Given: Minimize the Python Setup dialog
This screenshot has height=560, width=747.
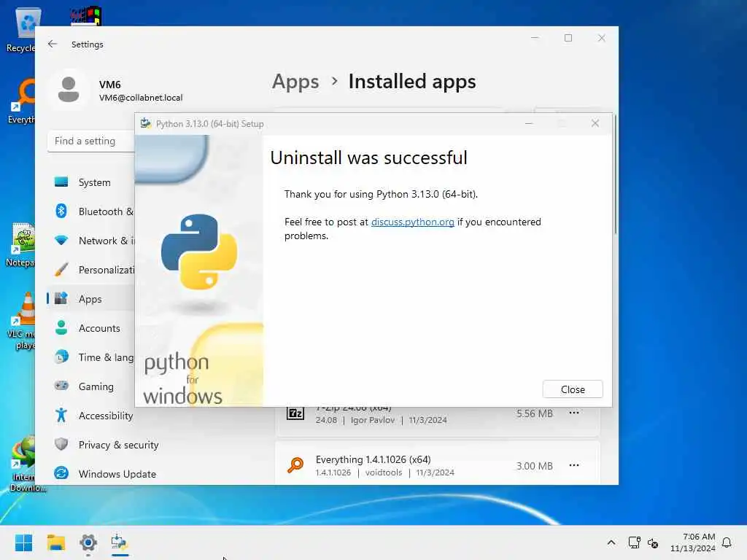Looking at the screenshot, I should (x=528, y=123).
